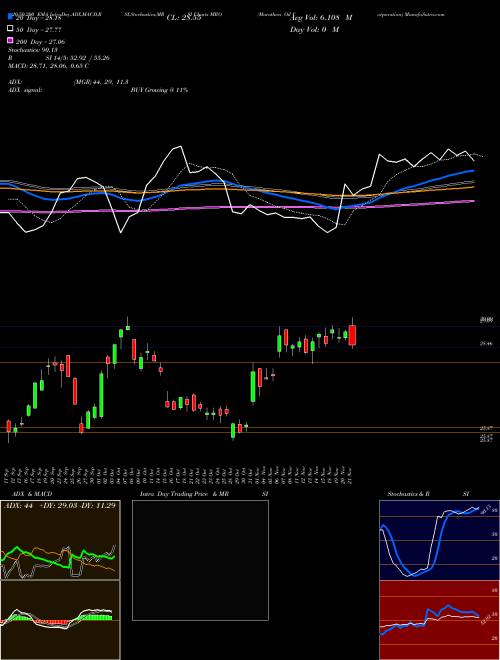Open the empty Intra Day Trading Price panel
Image resolution: width=500 pixels, height=660 pixels.
pos(200,560)
